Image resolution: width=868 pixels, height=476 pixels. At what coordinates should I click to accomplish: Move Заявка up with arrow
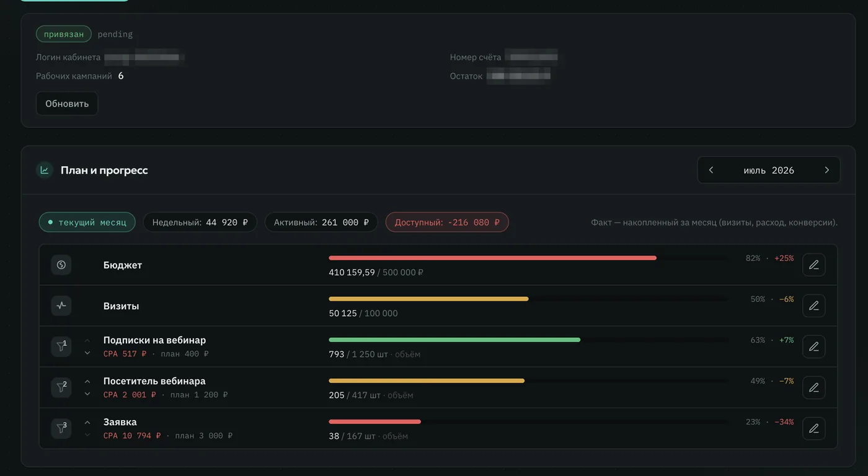point(87,422)
